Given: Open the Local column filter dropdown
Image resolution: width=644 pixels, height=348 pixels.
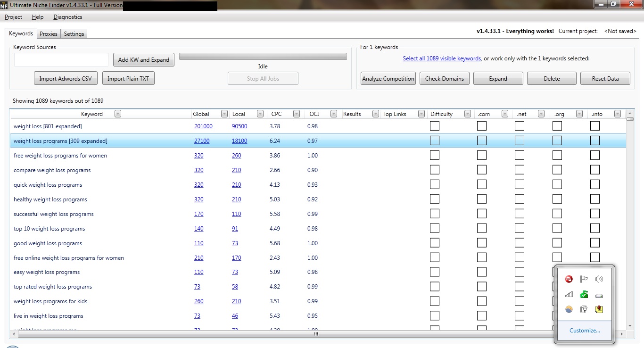Looking at the screenshot, I should coord(260,114).
